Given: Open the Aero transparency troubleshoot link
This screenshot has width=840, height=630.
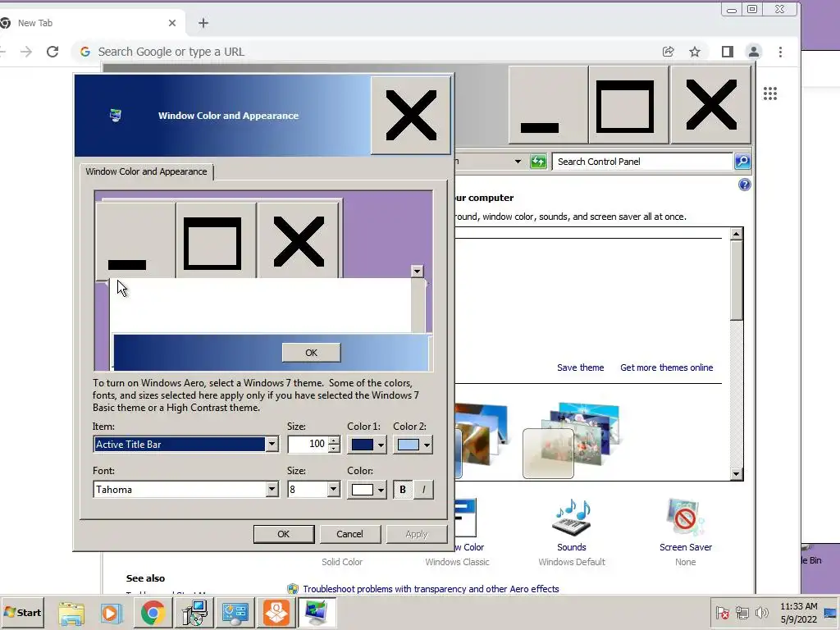Looking at the screenshot, I should pyautogui.click(x=431, y=589).
